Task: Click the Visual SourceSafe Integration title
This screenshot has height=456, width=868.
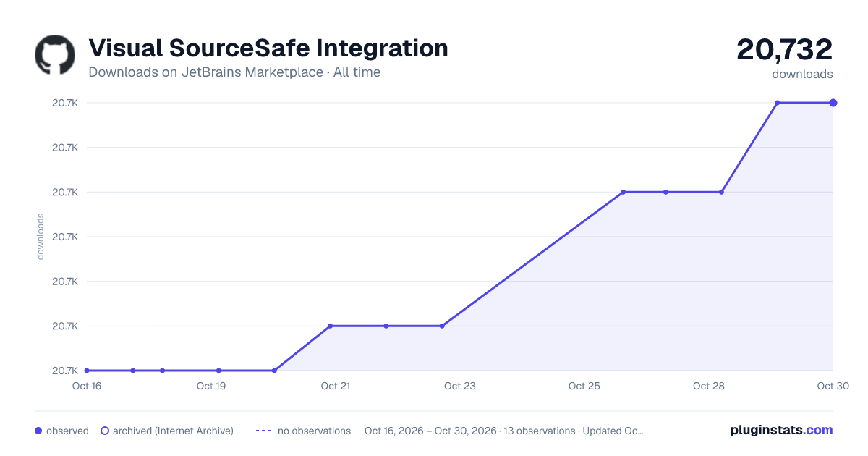Action: pos(268,48)
